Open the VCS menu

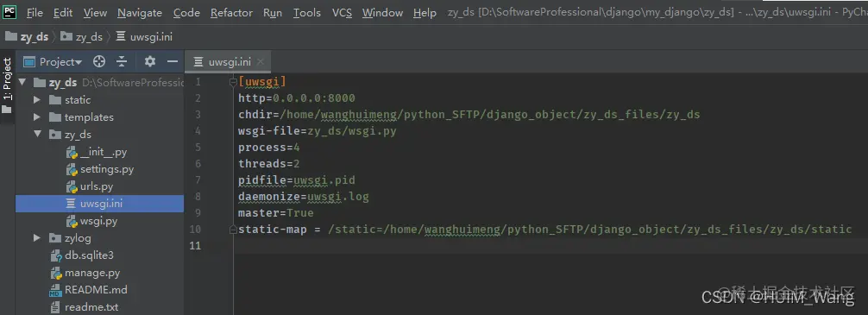tap(342, 13)
